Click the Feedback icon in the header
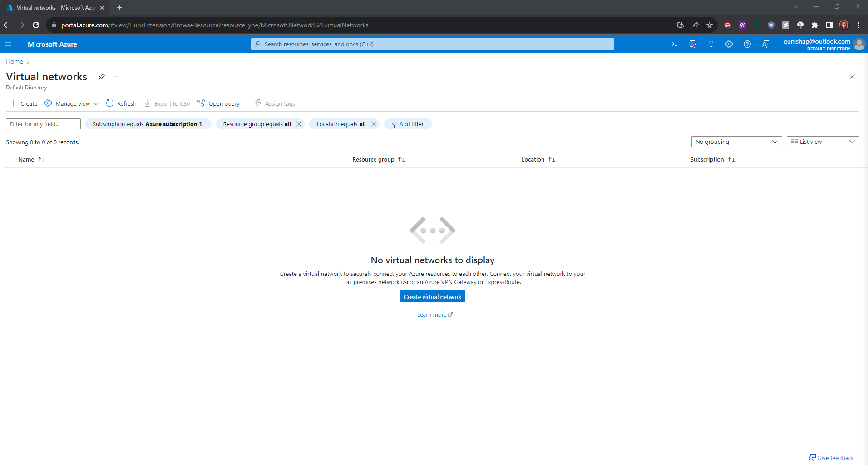868x466 pixels. click(x=765, y=44)
